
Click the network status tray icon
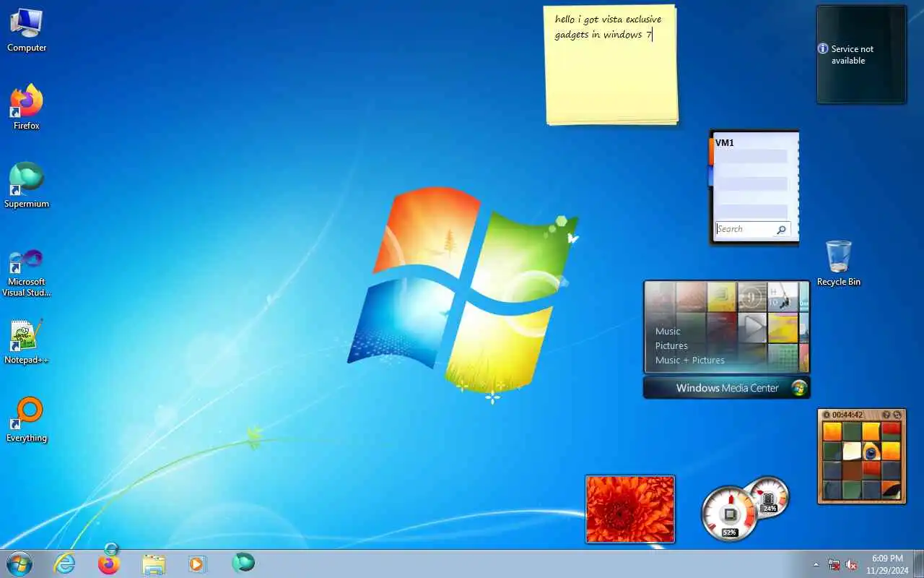(x=834, y=564)
